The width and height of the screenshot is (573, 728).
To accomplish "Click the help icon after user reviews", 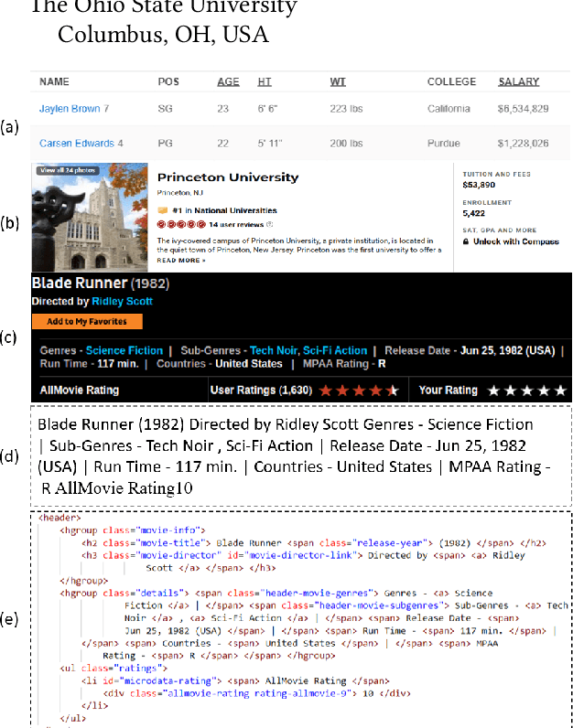I will point(268,223).
